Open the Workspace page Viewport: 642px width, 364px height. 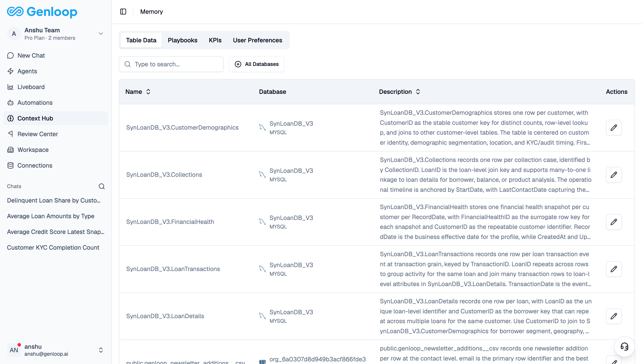[55, 150]
